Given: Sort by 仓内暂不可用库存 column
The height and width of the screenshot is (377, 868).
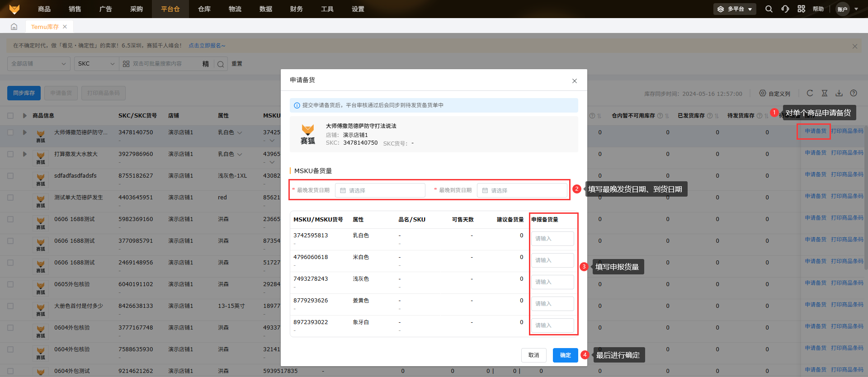Looking at the screenshot, I should [667, 116].
